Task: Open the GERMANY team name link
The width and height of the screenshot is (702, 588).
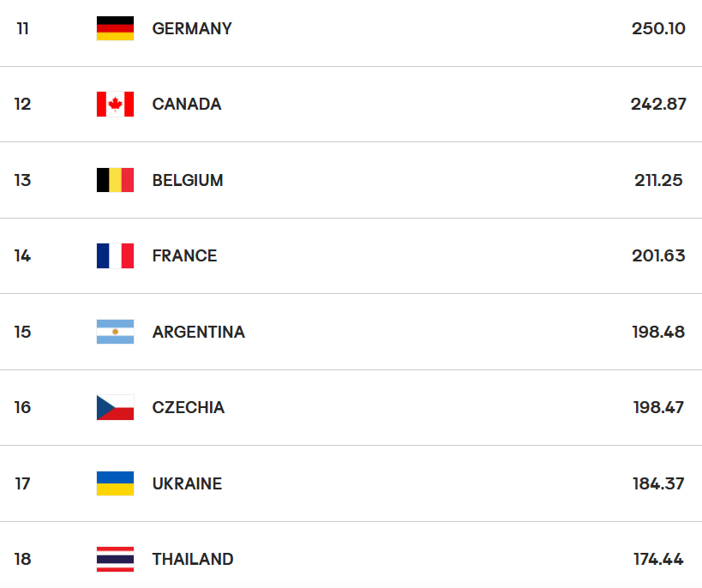Action: (x=192, y=28)
